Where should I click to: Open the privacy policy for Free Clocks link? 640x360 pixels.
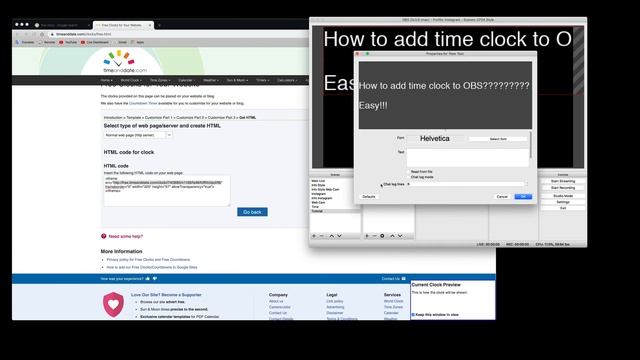tap(148, 260)
